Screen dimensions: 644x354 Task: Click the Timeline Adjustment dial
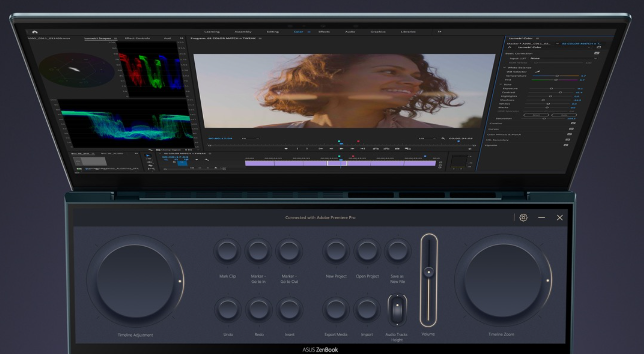pyautogui.click(x=135, y=282)
